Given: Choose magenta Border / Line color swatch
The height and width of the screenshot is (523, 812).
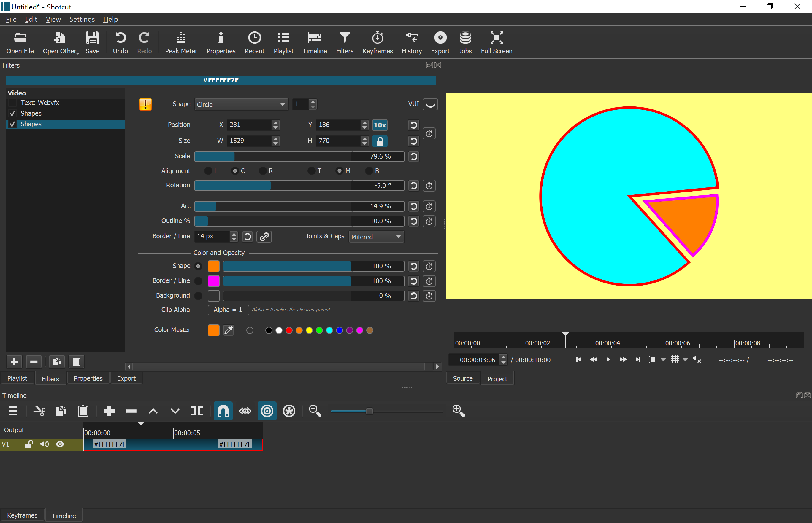Looking at the screenshot, I should click(213, 281).
